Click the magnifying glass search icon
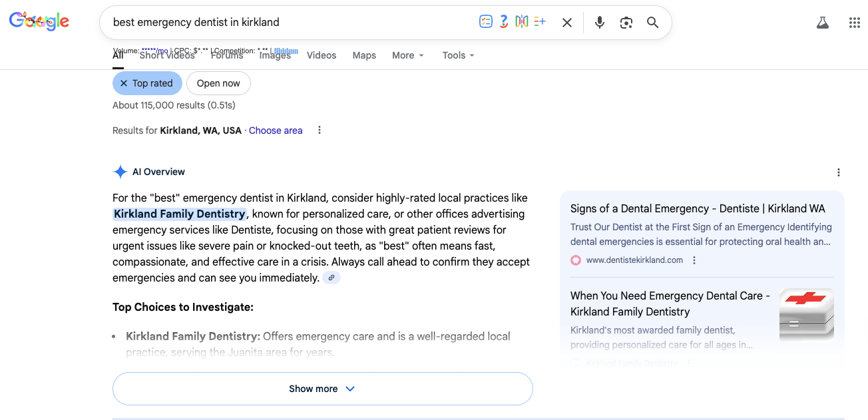The height and width of the screenshot is (420, 868). click(652, 22)
